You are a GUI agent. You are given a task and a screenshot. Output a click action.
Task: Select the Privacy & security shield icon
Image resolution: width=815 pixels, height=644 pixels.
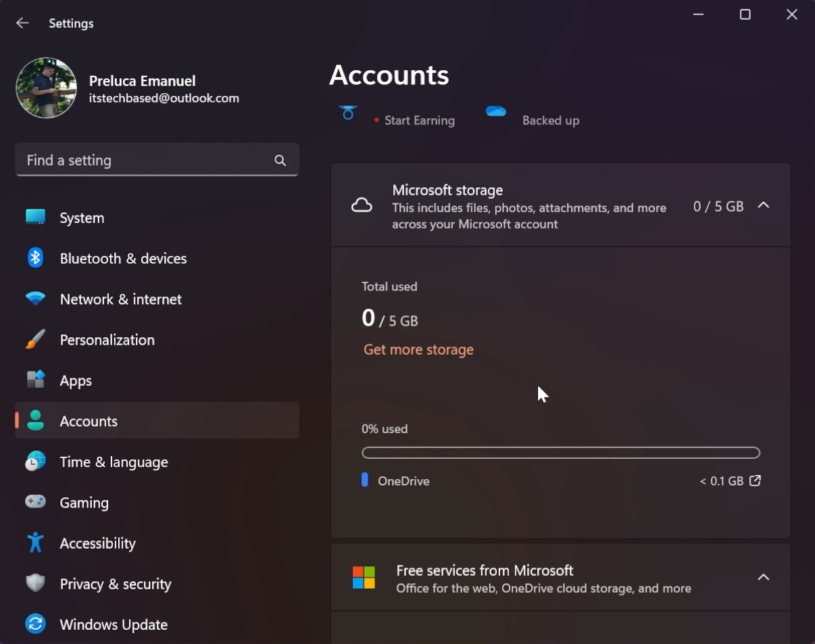[34, 583]
